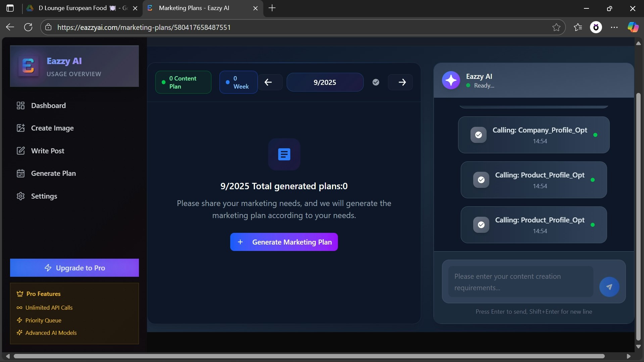Viewport: 644px width, 362px height.
Task: Click the address bar URL
Action: (144, 27)
